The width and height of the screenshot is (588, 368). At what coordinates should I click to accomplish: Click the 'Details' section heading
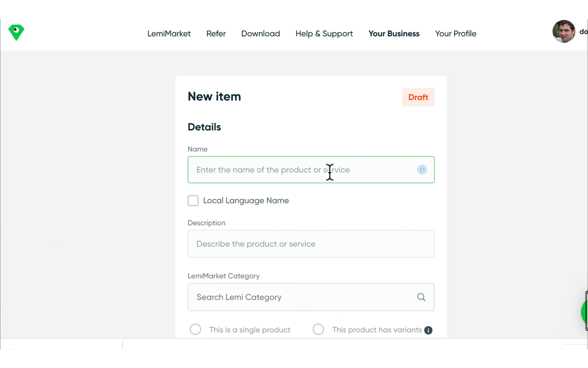click(x=204, y=127)
